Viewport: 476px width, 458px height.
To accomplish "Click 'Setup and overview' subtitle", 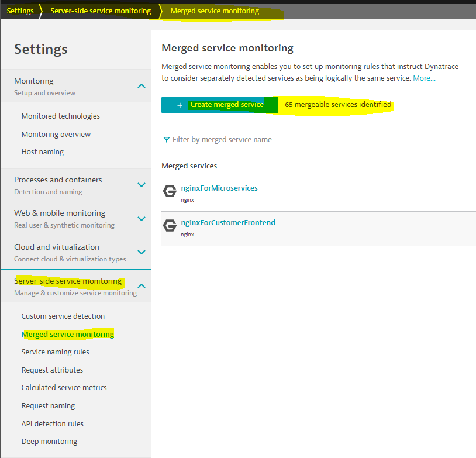I will 44,93.
